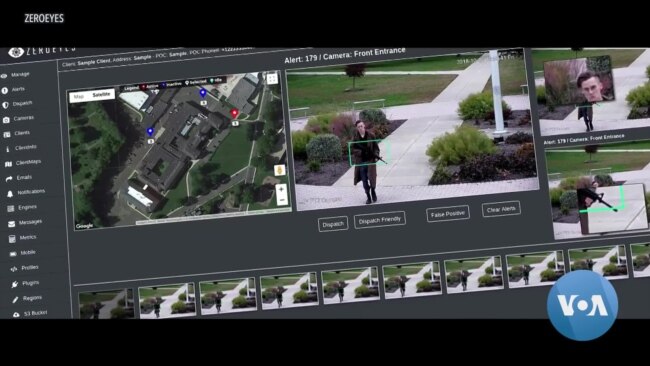Click the green weapon detection box
Screen dimensions: 650x366
pyautogui.click(x=369, y=153)
